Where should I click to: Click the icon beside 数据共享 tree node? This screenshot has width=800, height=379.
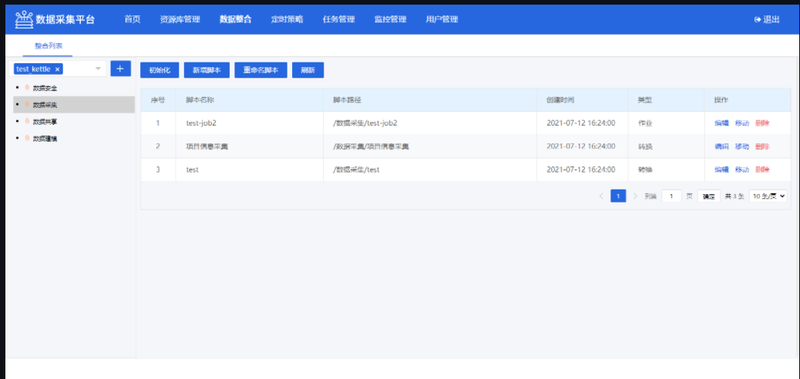(x=27, y=121)
